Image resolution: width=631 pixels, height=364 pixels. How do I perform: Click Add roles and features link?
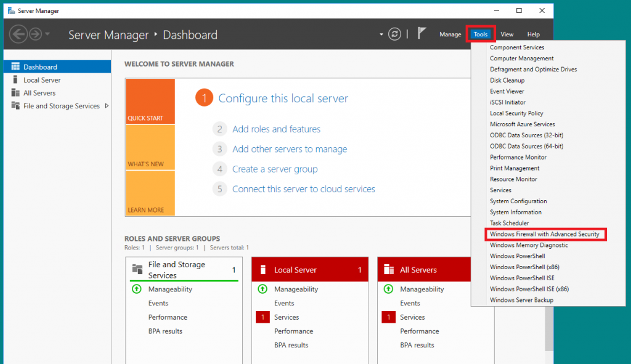click(276, 129)
